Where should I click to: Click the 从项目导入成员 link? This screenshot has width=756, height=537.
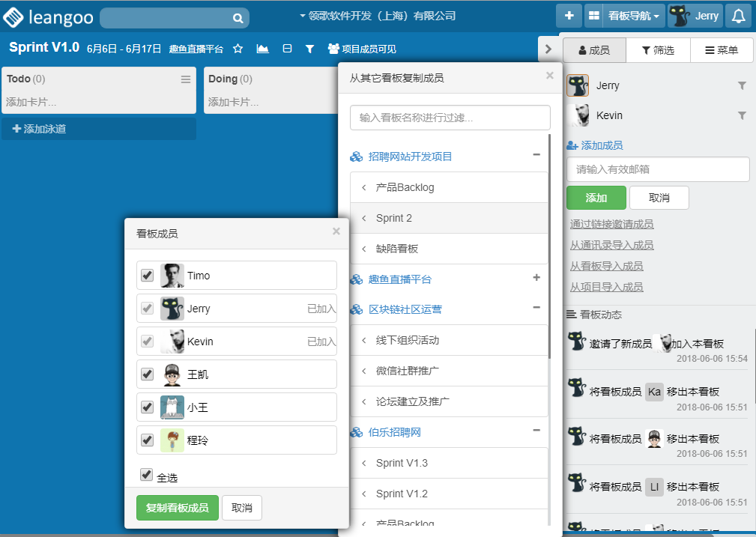coord(606,287)
